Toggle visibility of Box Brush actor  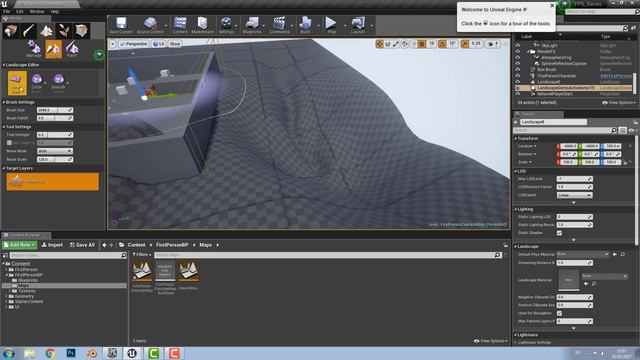point(518,70)
